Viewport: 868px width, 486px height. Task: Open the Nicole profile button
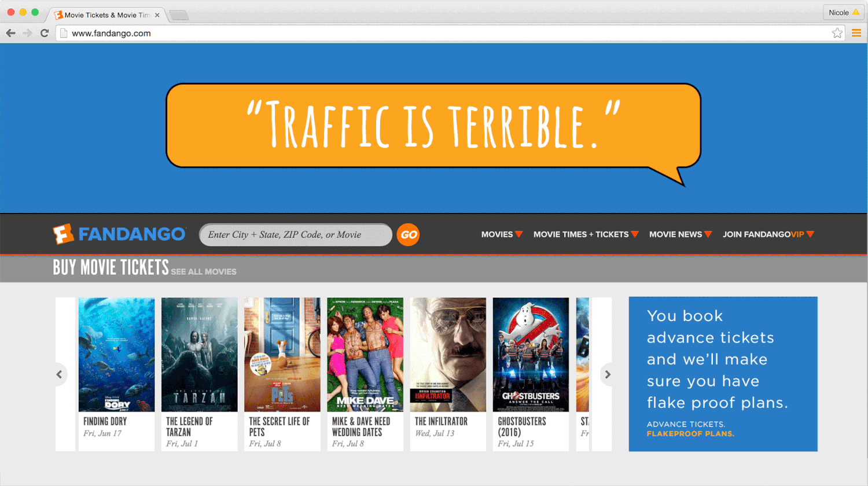844,12
